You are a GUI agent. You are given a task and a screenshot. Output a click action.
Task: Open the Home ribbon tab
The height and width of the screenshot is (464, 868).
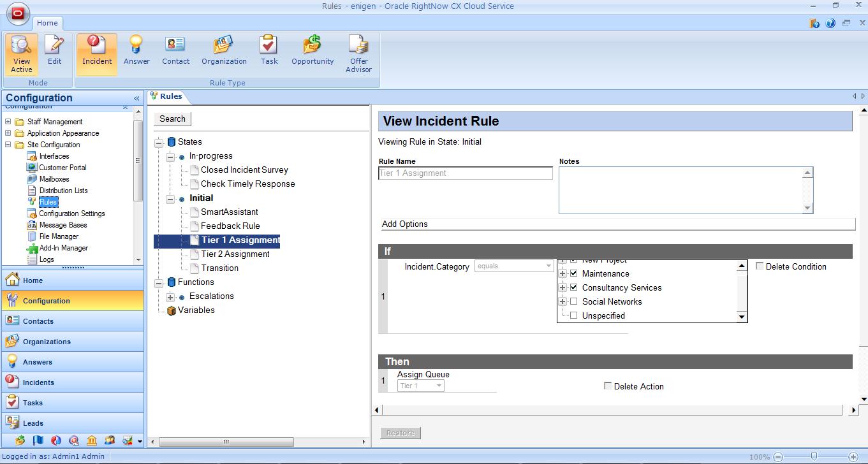(x=47, y=23)
